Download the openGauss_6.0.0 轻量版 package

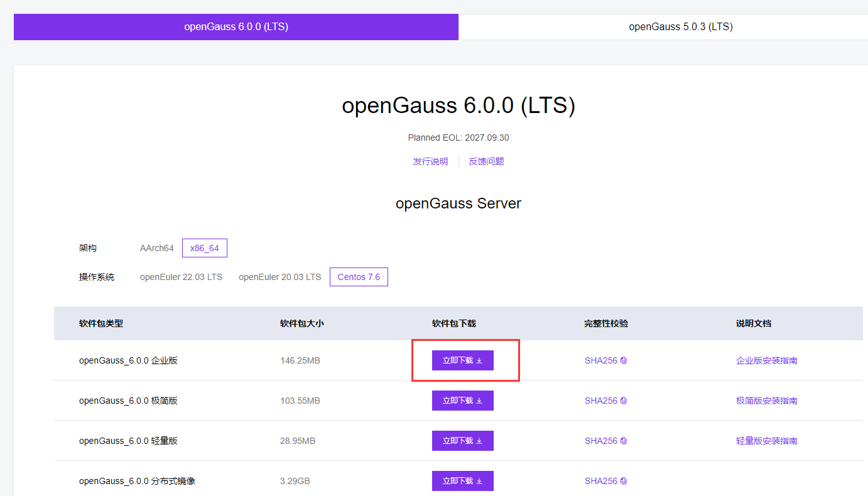point(463,441)
